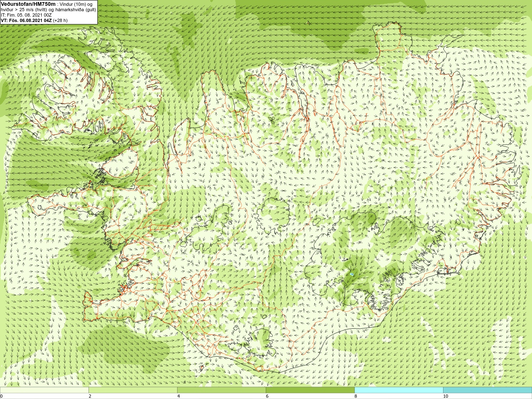Click the 'IT: Fim. 05. 08. 2021 00Z' line
Viewport: 532px width, 399px height.
click(x=26, y=15)
